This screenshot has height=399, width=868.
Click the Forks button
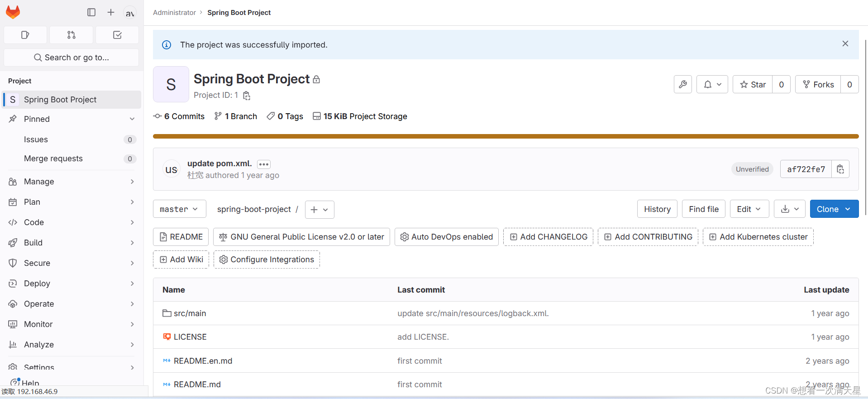[818, 84]
